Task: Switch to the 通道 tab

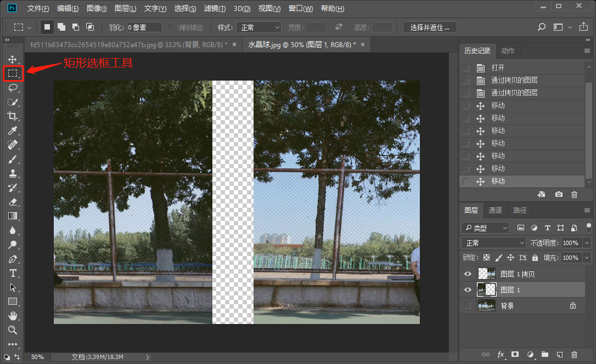Action: click(495, 210)
